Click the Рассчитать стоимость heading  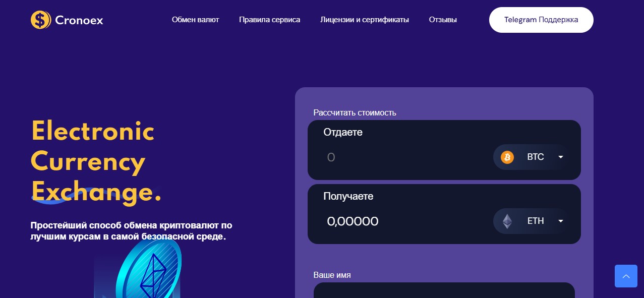tap(354, 112)
